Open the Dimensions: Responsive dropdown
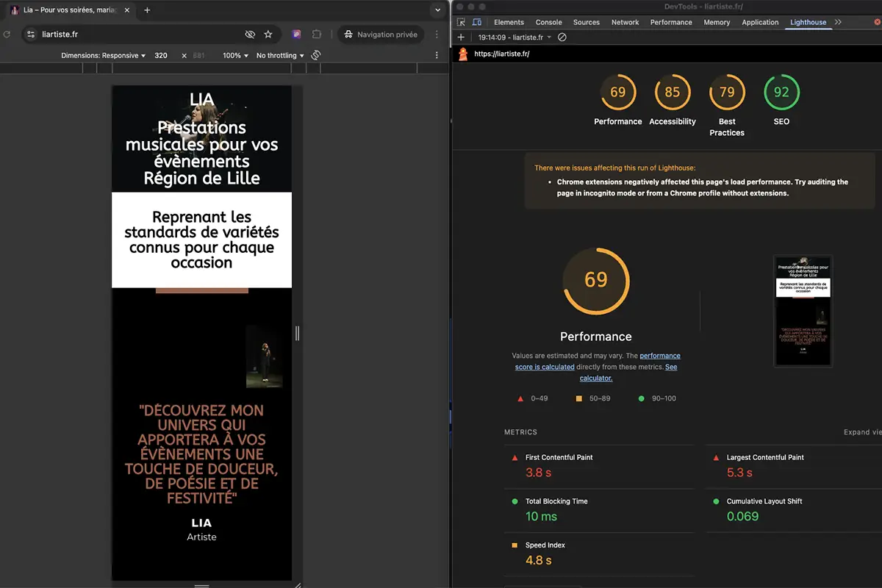This screenshot has width=882, height=588. click(103, 55)
